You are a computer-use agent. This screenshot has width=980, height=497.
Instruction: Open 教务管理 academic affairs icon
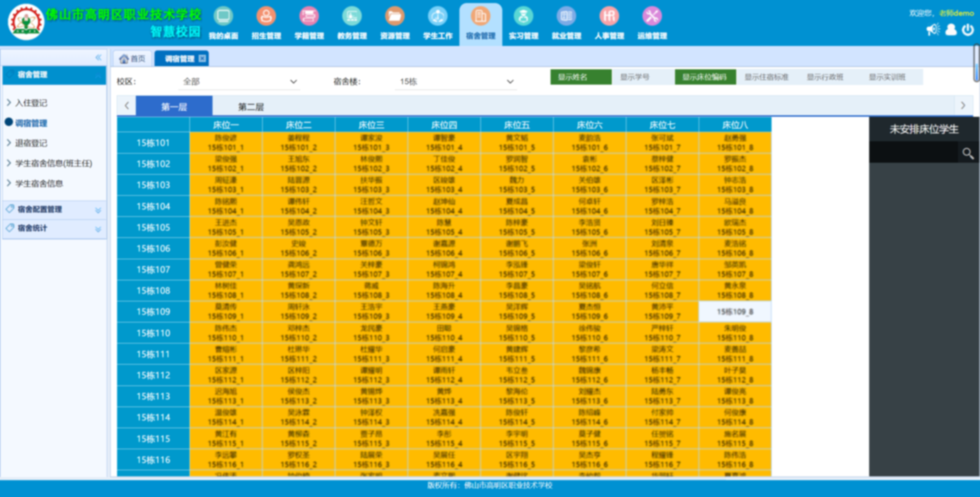[352, 23]
